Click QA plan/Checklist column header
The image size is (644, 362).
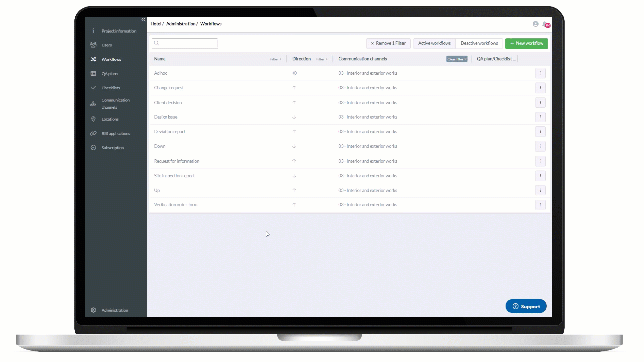point(496,59)
